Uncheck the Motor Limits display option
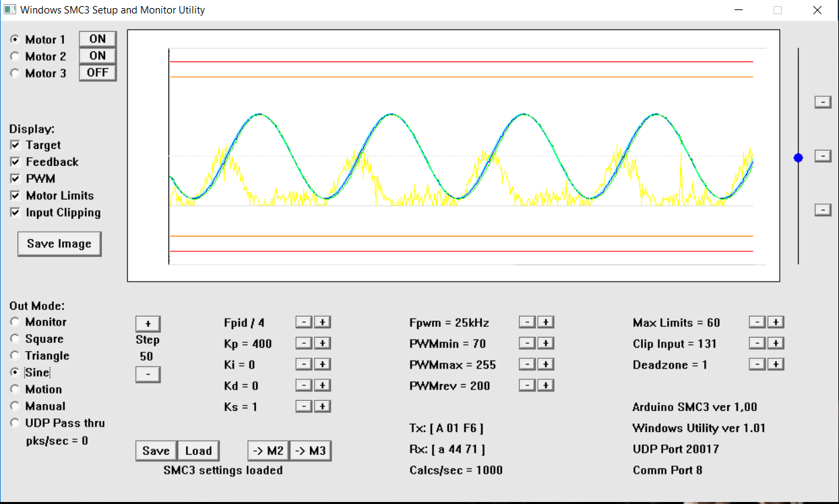 coord(15,195)
